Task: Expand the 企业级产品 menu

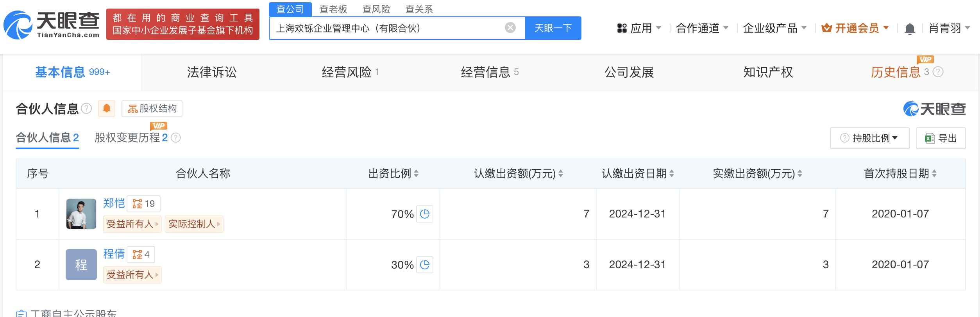Action: point(774,28)
